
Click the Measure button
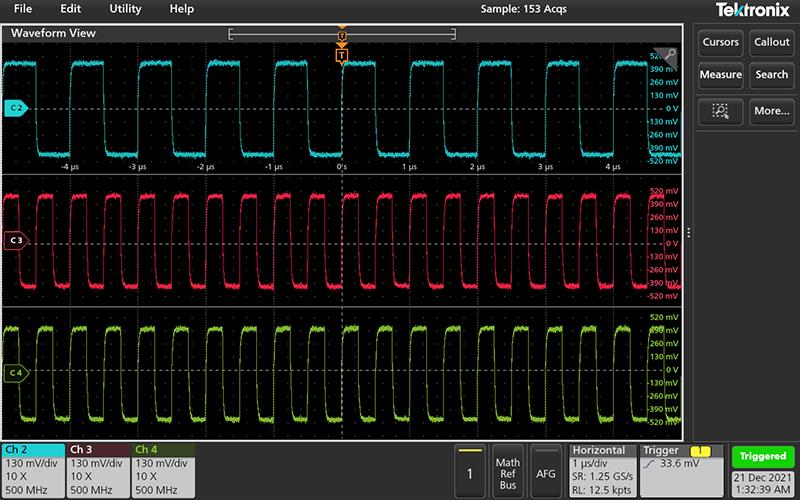click(x=720, y=75)
